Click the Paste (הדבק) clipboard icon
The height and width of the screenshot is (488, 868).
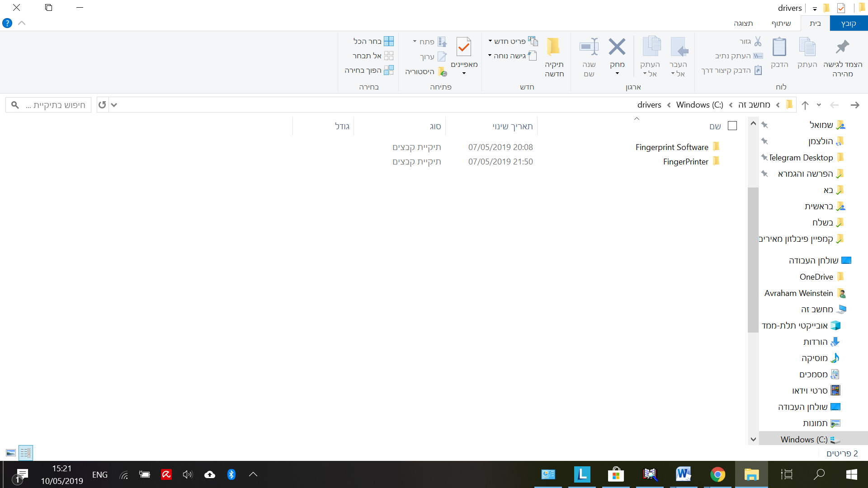(779, 47)
